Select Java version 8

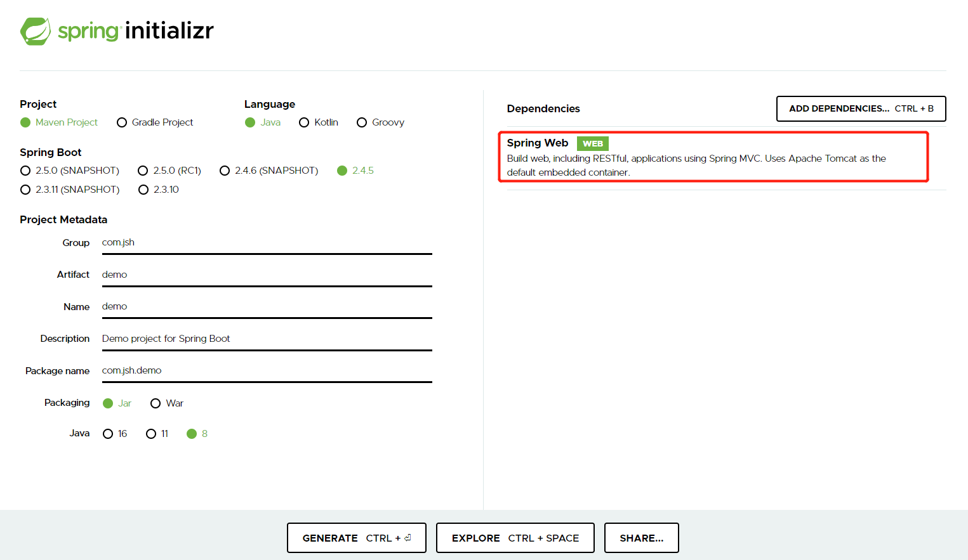pos(197,434)
